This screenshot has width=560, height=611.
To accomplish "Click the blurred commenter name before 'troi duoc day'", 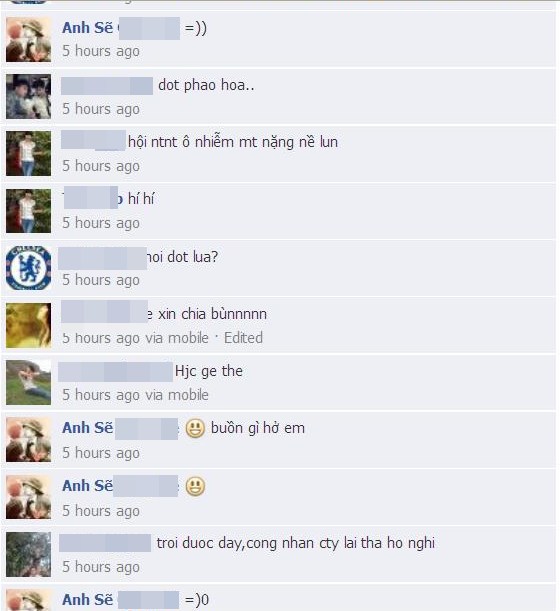I will coord(105,543).
